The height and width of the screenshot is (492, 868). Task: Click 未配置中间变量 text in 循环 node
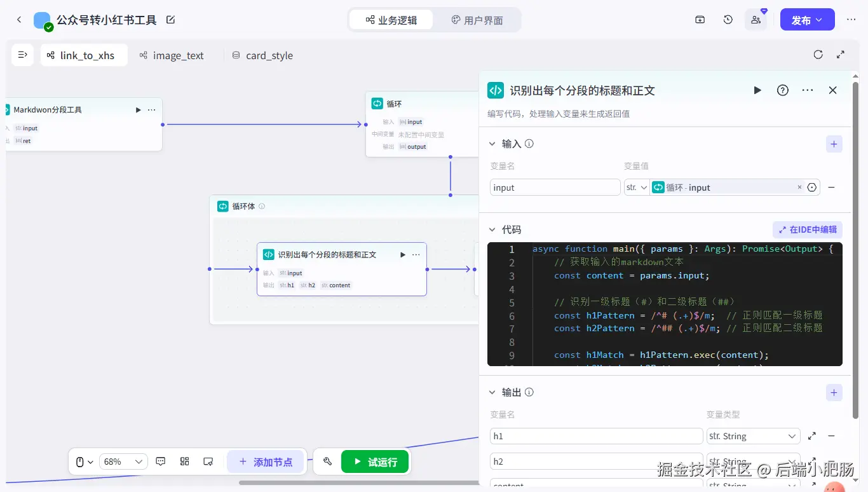421,135
